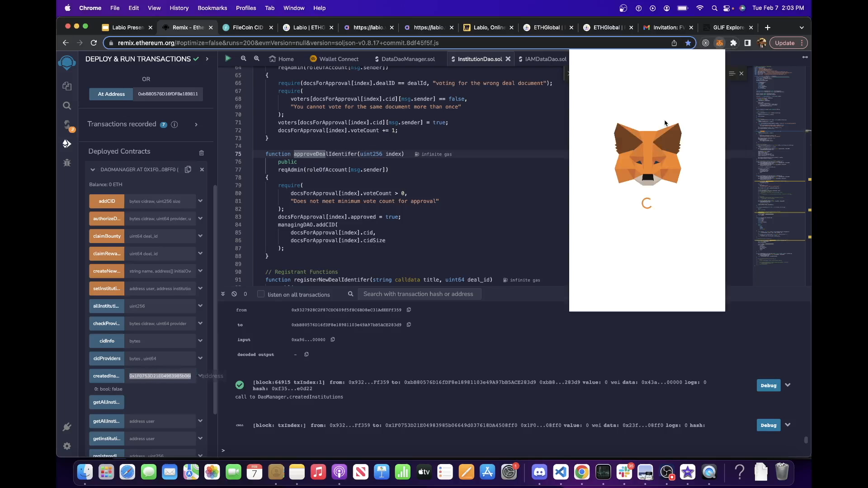
Task: Expand the last call log details
Action: pyautogui.click(x=788, y=425)
